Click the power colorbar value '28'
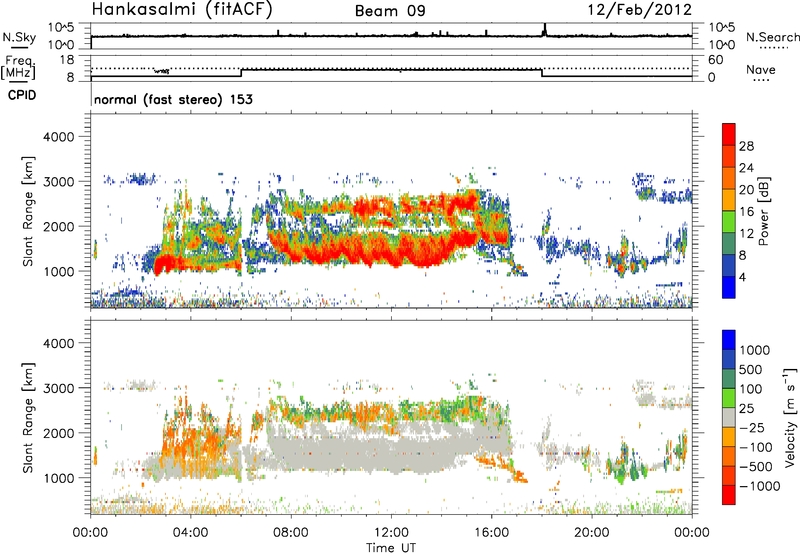Screen dimensions: 800x554 pyautogui.click(x=746, y=146)
